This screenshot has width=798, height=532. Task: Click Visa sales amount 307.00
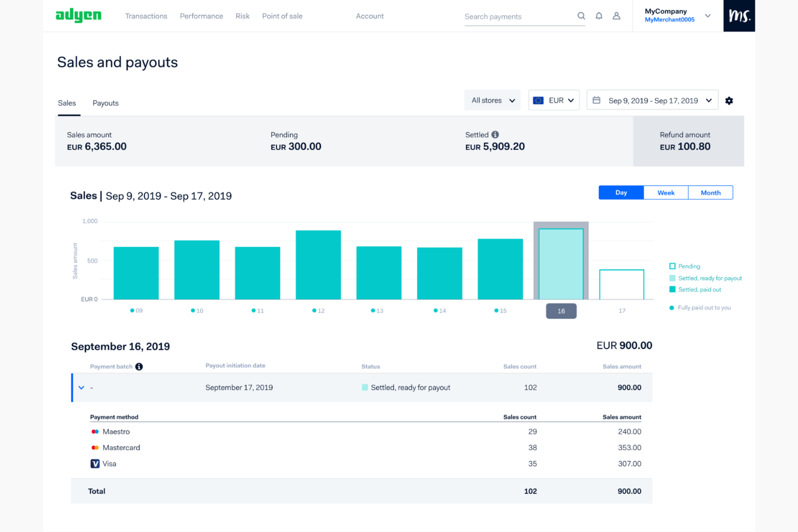coord(630,464)
